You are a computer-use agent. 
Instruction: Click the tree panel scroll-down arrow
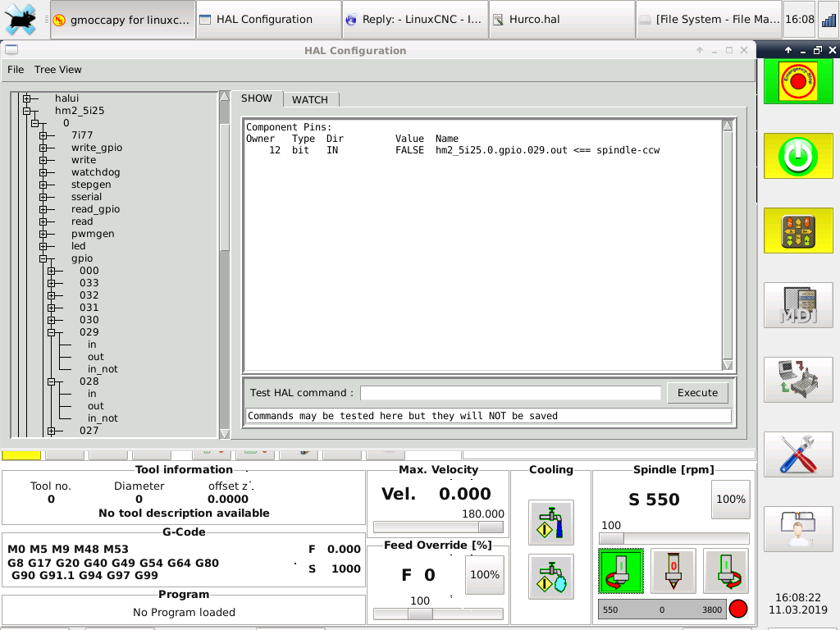(x=225, y=433)
